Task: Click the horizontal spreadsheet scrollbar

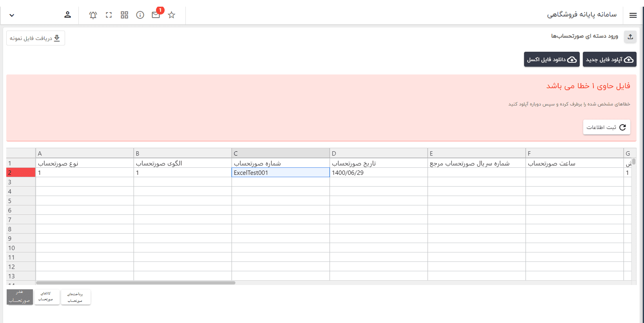Action: (x=136, y=283)
